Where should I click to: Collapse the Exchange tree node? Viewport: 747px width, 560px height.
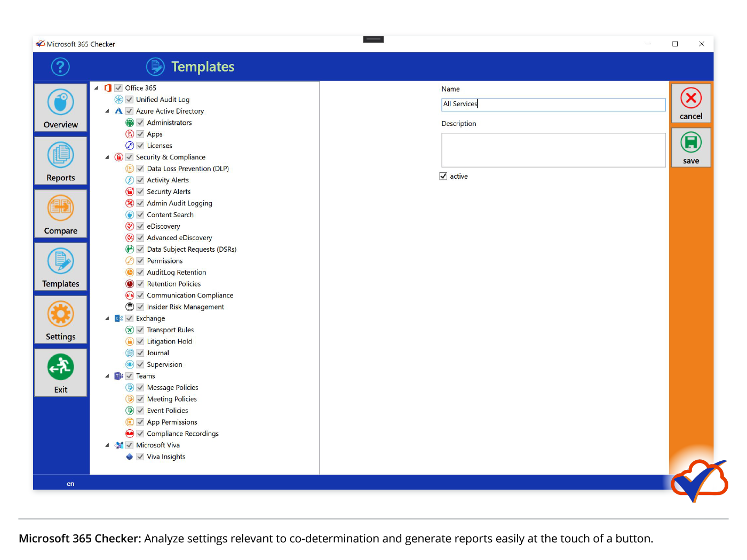pos(107,318)
